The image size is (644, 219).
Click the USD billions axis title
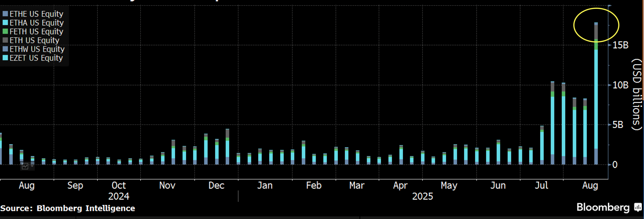coord(637,95)
